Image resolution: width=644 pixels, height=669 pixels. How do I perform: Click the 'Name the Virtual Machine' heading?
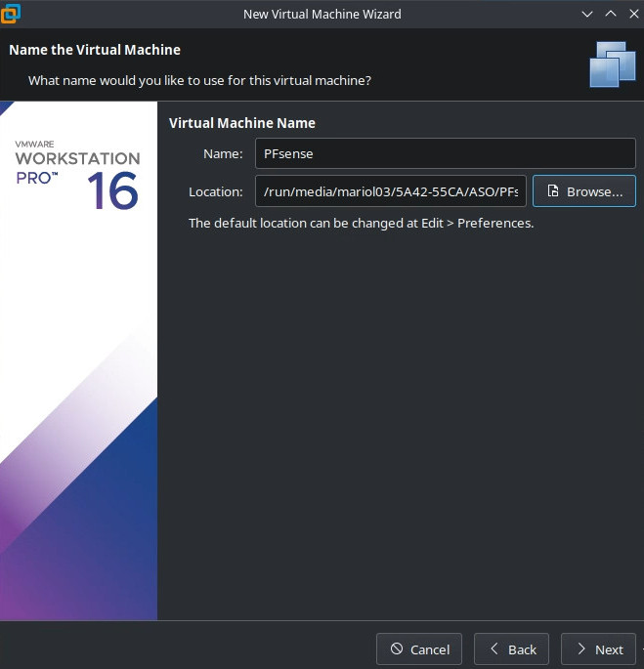(95, 50)
